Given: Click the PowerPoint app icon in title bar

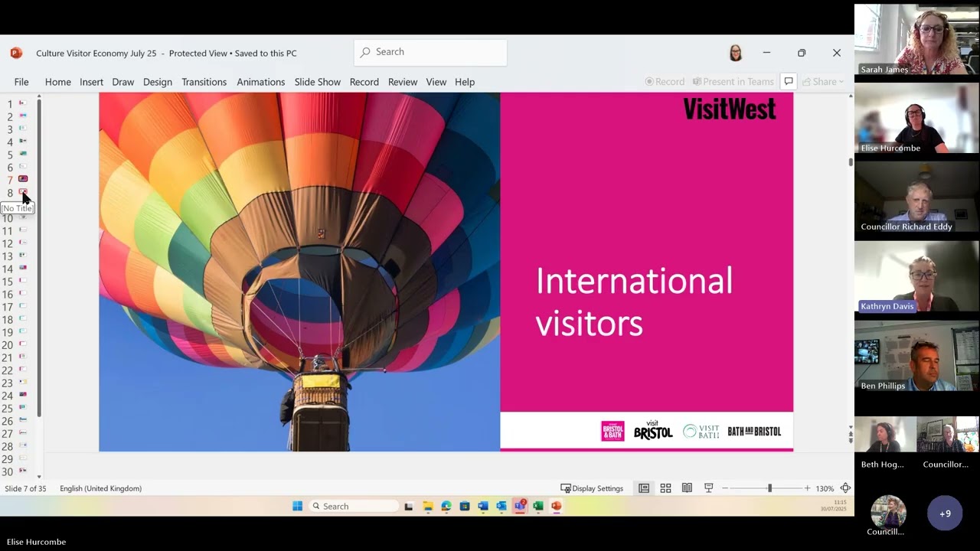Looking at the screenshot, I should [16, 53].
